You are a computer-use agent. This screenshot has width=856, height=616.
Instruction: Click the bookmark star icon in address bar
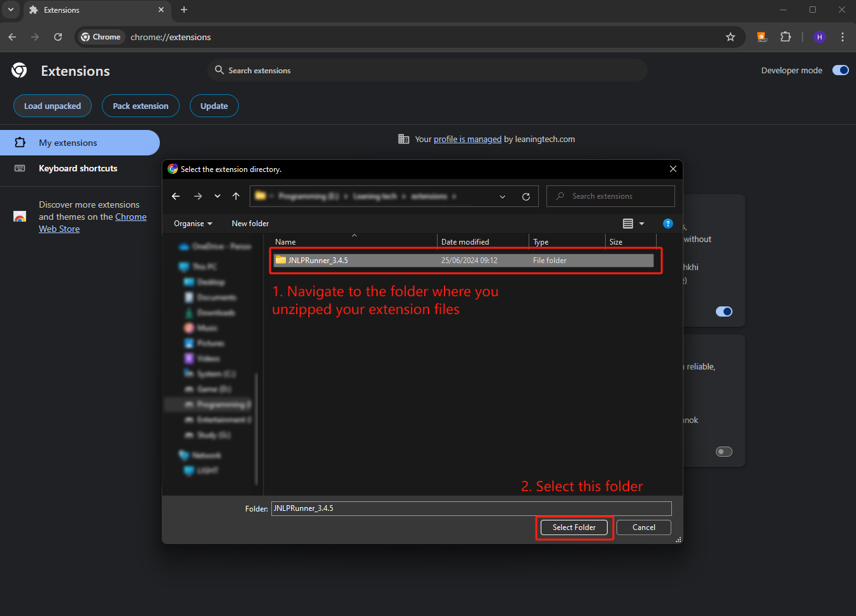[731, 37]
